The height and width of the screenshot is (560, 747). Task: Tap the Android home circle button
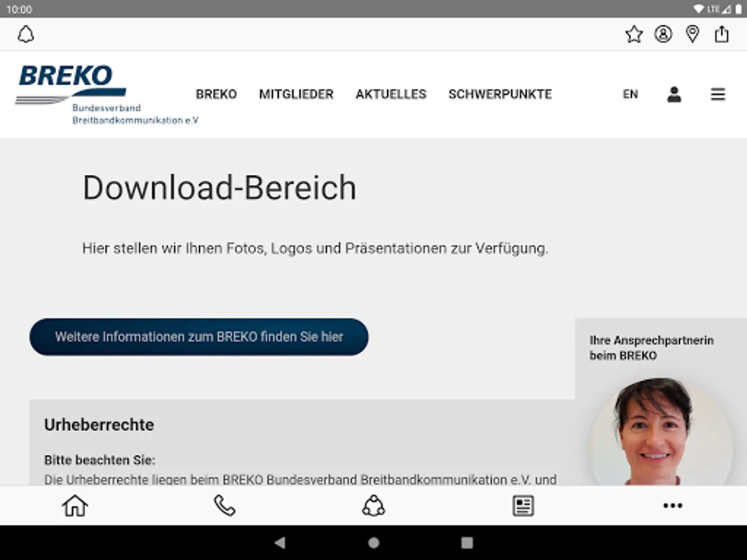point(374,543)
